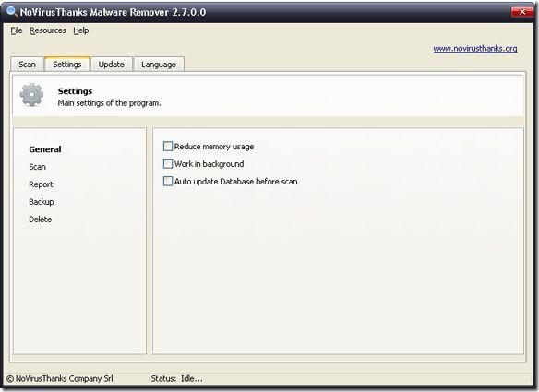This screenshot has width=539, height=392.
Task: Select the Settings tab
Action: tap(67, 64)
